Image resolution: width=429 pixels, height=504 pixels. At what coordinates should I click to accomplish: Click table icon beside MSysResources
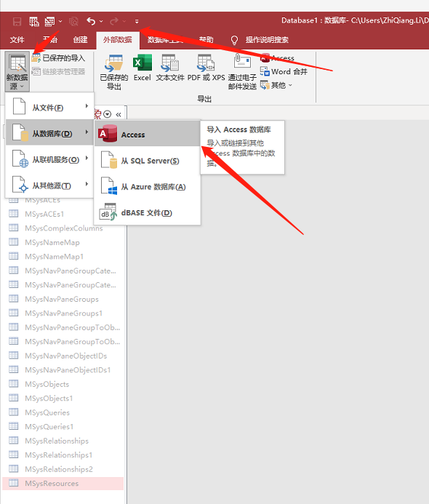14,483
